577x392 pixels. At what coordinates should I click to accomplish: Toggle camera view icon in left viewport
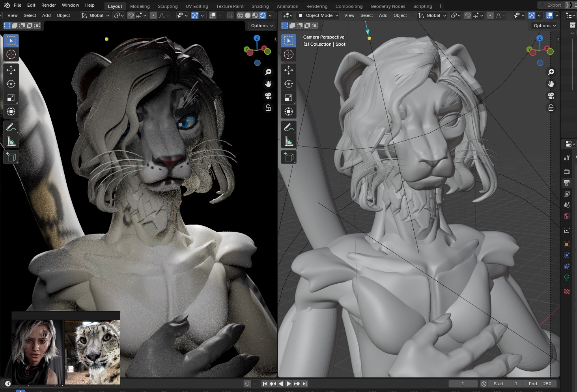[268, 96]
